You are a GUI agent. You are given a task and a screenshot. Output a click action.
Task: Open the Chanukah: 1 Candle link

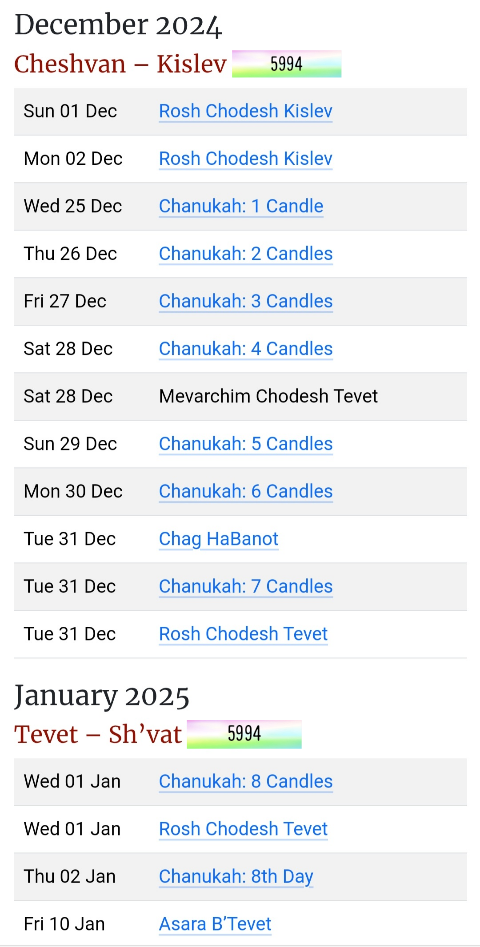[x=241, y=207]
